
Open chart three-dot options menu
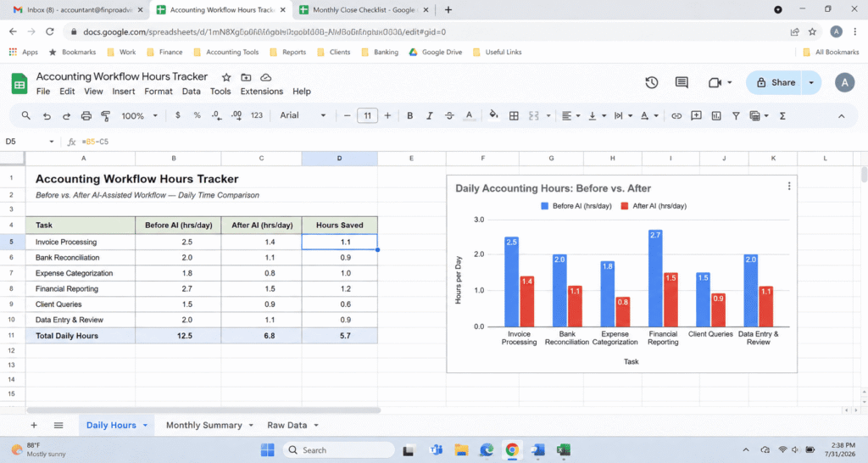coord(789,187)
